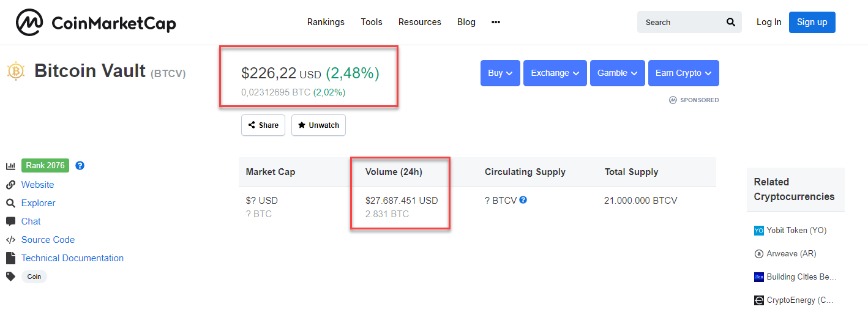Click the Arweave logo icon
Viewport: 868px width, 312px height.
[759, 254]
